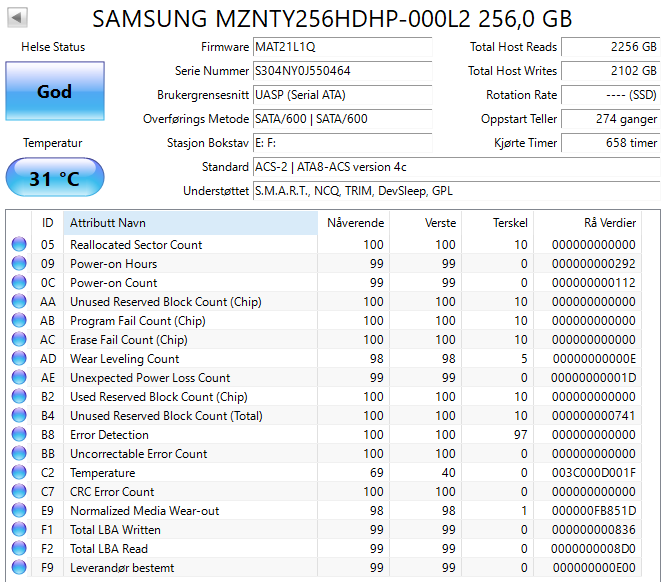Select status icon for Reallocated Sector Count
Viewport: 667px width, 582px height.
19,245
